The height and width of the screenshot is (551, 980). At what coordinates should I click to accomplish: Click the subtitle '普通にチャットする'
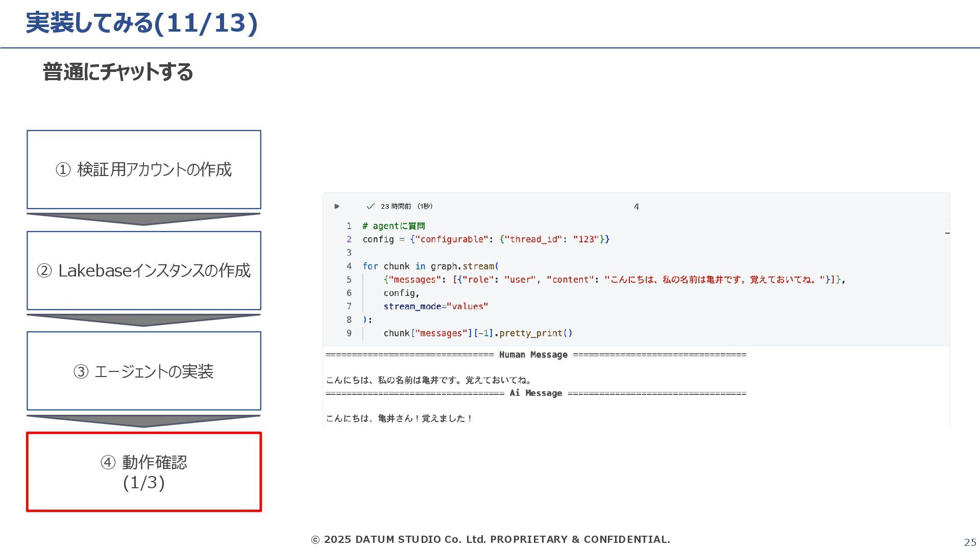point(118,72)
